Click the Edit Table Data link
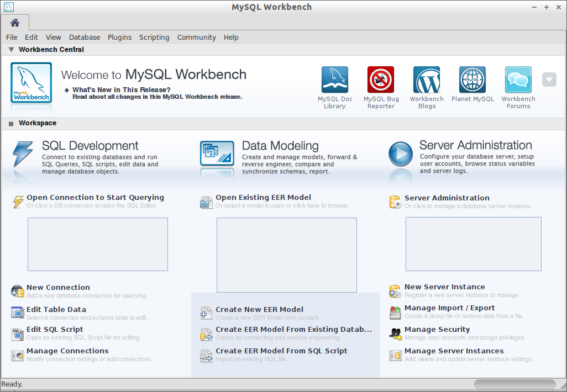Screen dimensions: 567x392 click(56, 309)
